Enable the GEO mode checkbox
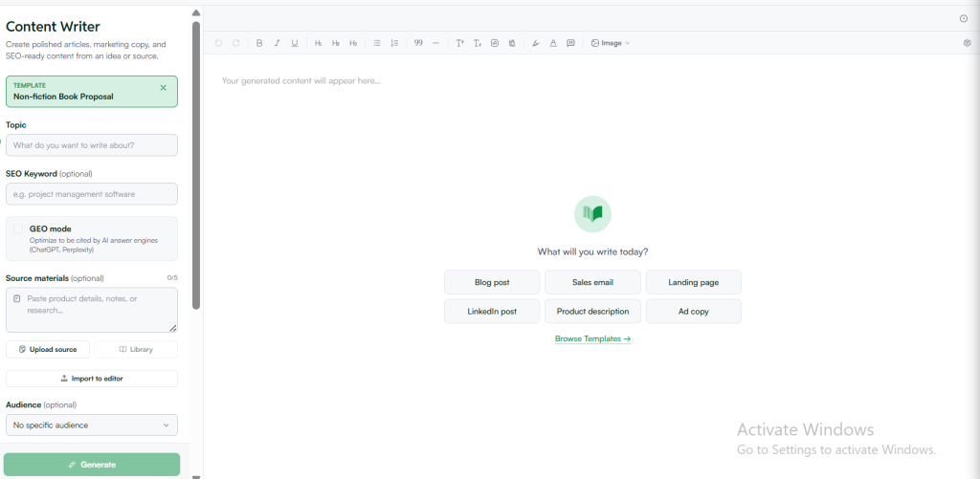980x479 pixels. click(18, 229)
